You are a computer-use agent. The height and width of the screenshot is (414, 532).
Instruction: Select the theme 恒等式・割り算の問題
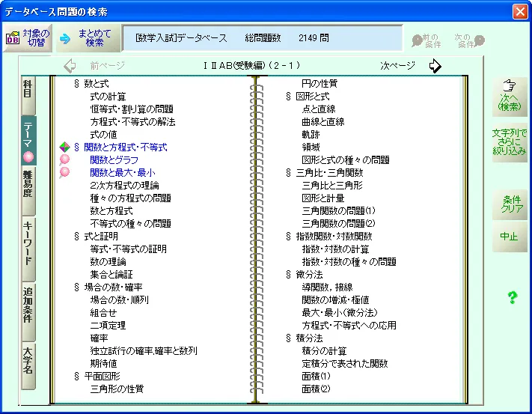132,109
